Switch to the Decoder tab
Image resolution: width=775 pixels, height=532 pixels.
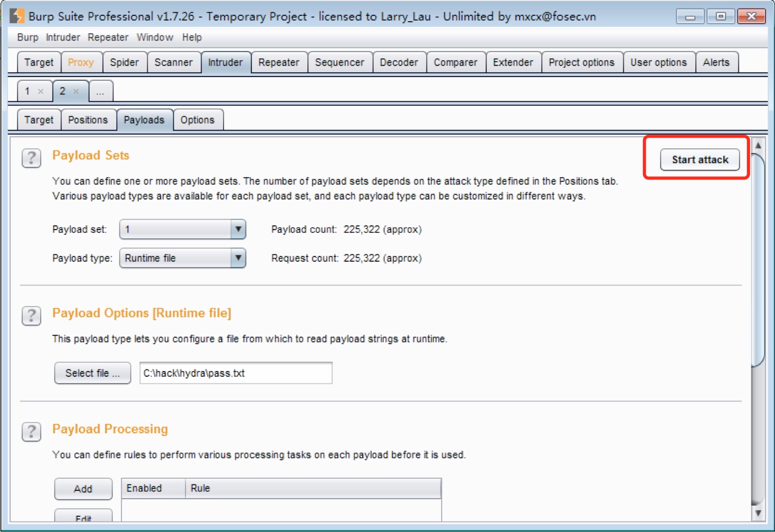pos(399,62)
